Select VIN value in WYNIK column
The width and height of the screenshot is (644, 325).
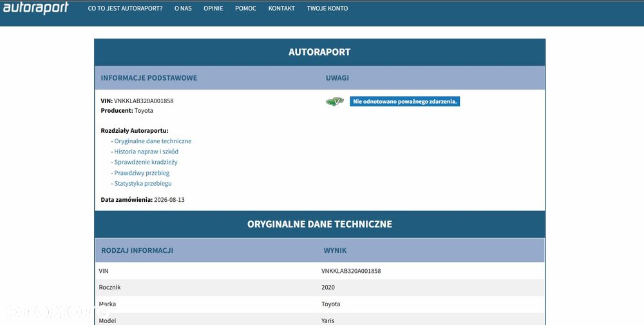tap(351, 271)
